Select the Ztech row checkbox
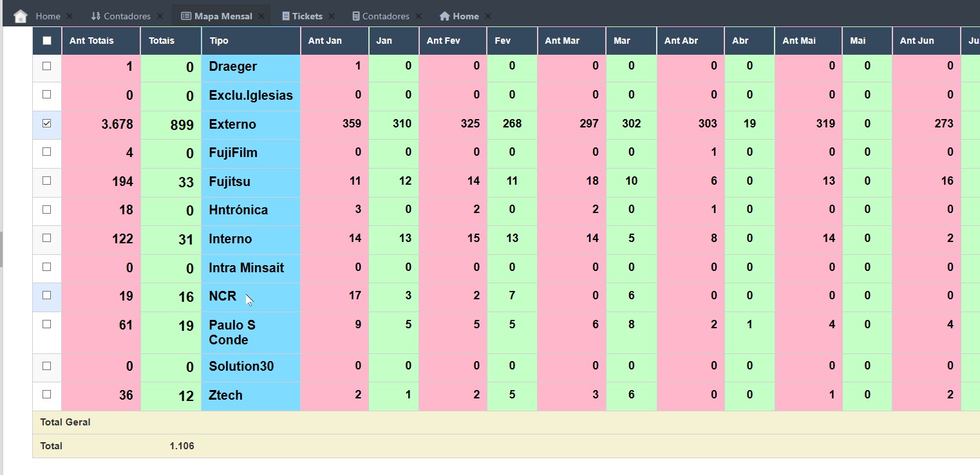This screenshot has width=980, height=475. click(47, 395)
